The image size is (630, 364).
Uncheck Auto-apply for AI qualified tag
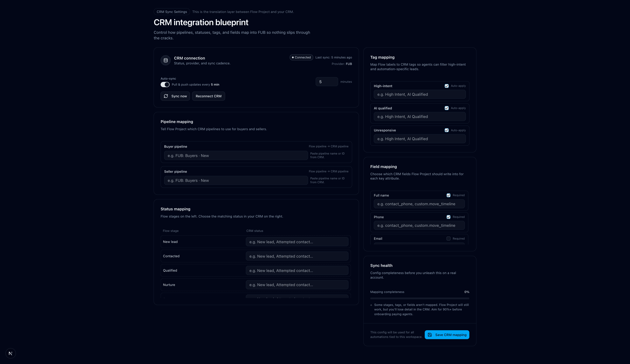tap(447, 108)
